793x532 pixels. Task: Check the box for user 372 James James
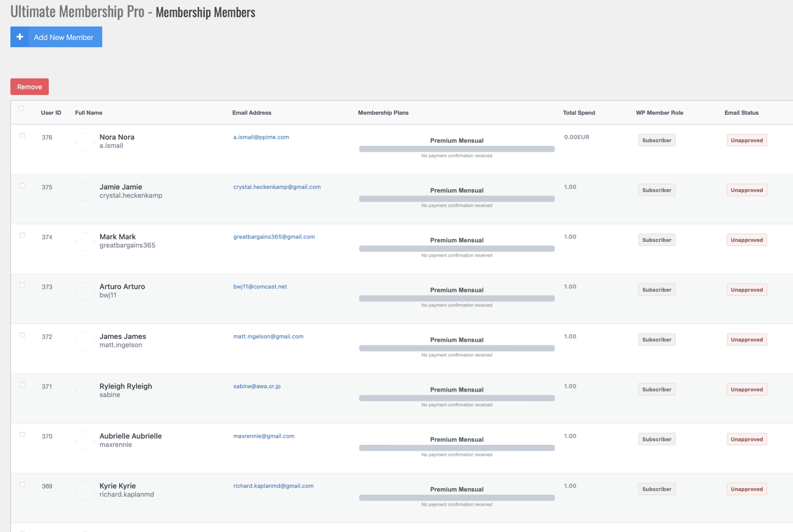[x=22, y=335]
